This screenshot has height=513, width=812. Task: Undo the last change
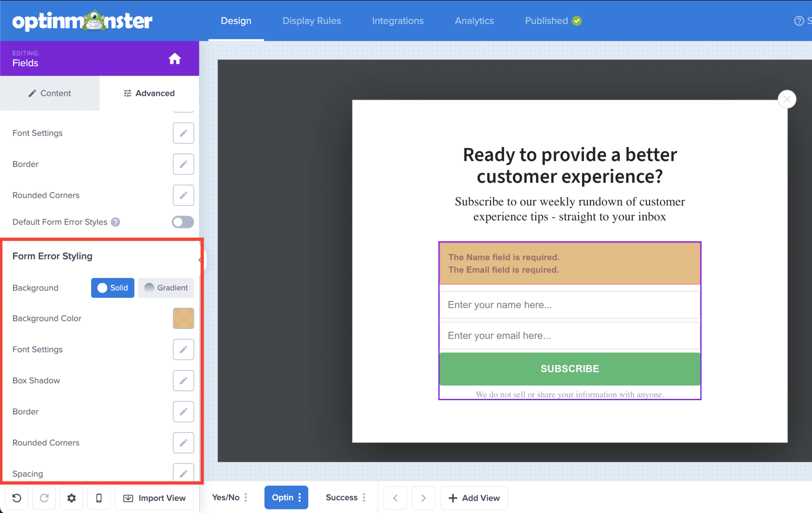point(17,498)
